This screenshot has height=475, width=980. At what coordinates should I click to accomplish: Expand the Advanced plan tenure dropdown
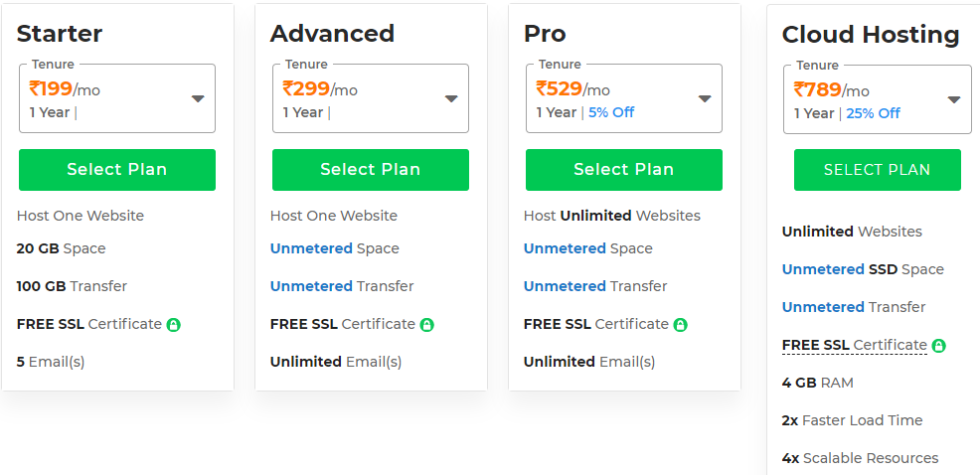point(451,98)
